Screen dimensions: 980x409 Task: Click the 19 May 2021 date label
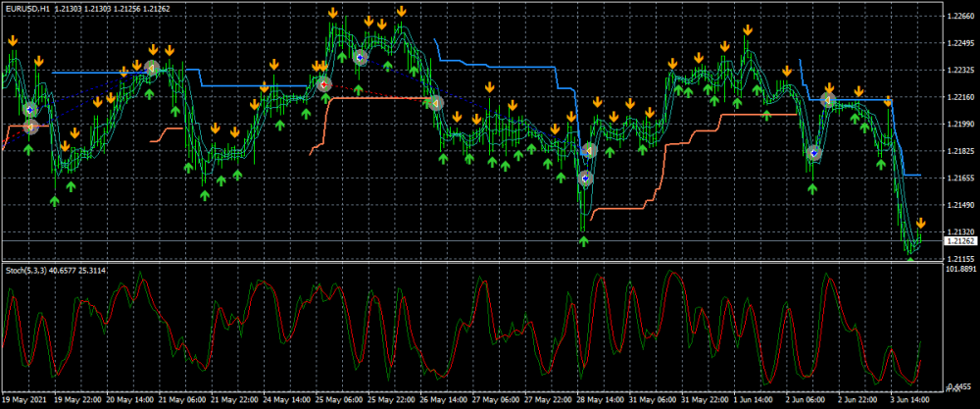coord(24,400)
